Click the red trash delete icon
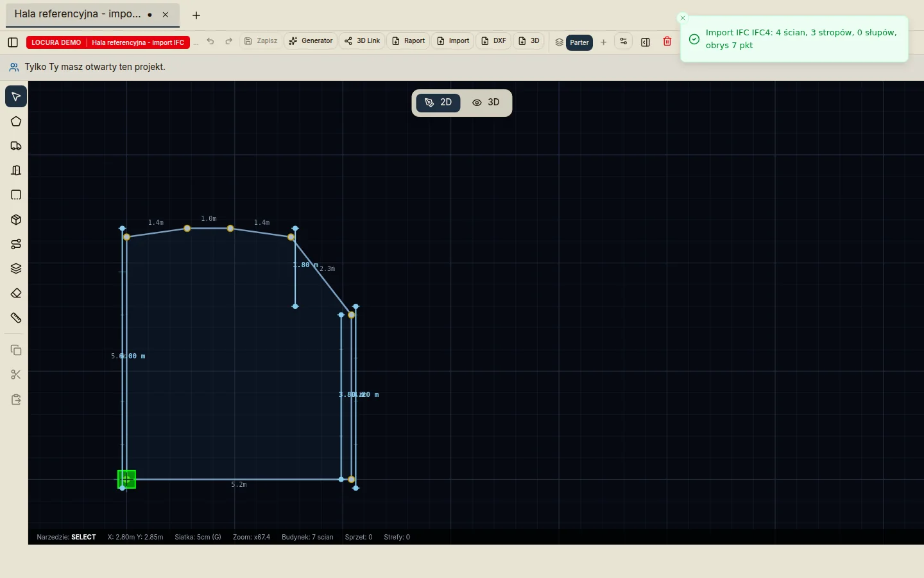Image resolution: width=924 pixels, height=578 pixels. coord(667,41)
